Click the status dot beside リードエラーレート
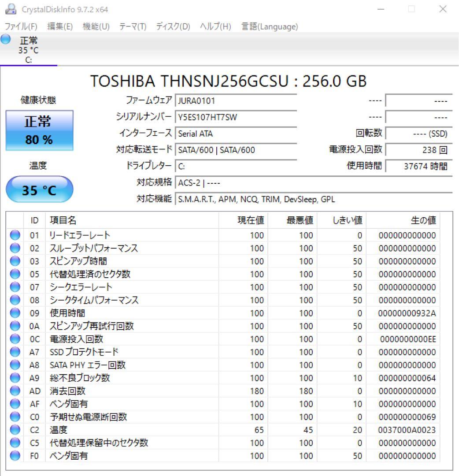Viewport: 459px width, 476px height. 14,235
